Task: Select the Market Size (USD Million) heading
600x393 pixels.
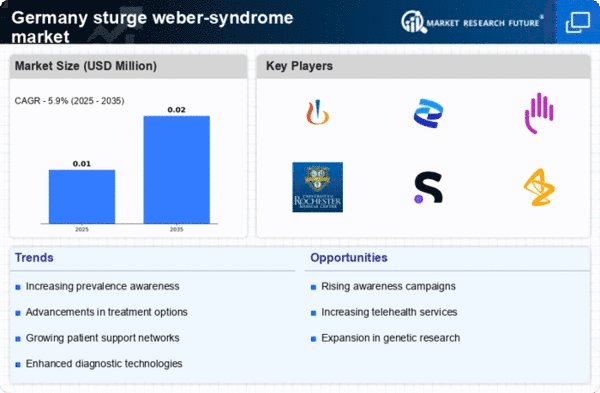Action: pos(86,66)
